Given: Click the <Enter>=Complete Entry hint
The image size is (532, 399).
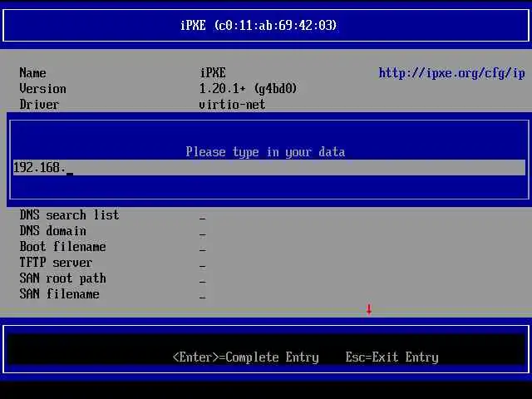Looking at the screenshot, I should (x=246, y=357).
